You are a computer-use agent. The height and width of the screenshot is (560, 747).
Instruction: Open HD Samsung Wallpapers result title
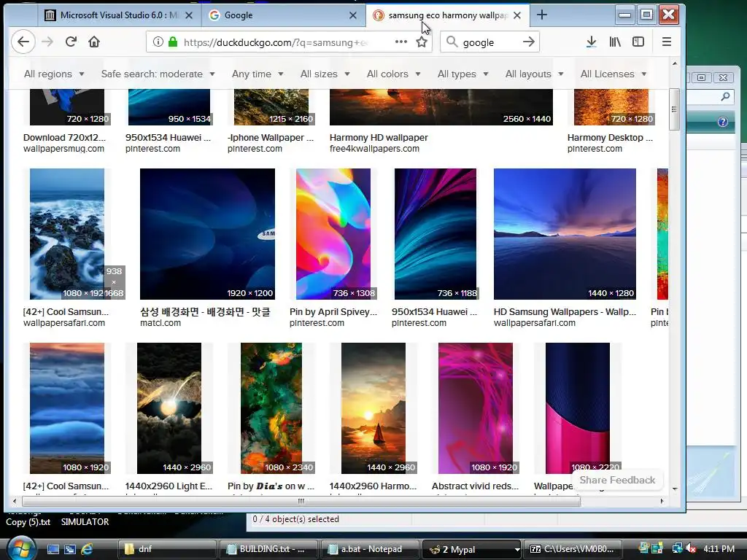(565, 312)
